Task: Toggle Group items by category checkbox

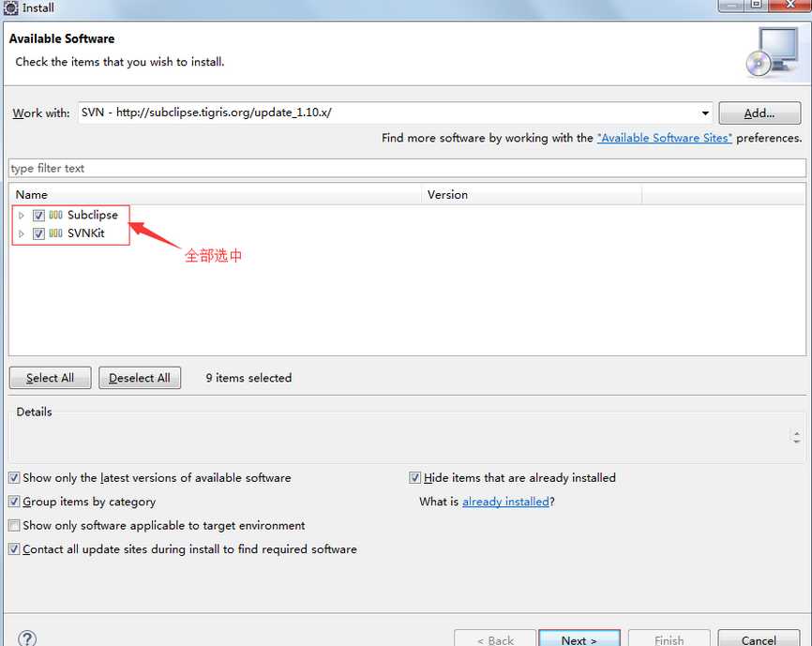Action: 14,502
